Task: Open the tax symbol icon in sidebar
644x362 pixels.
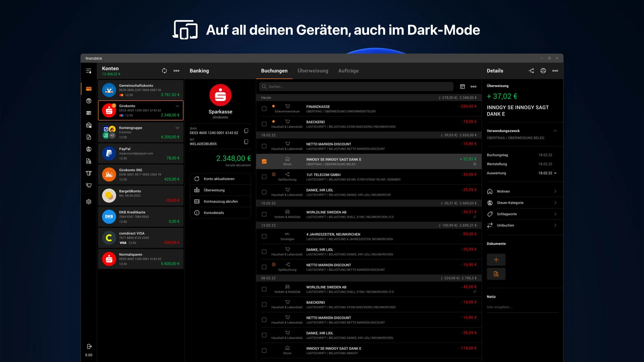Action: 89,149
